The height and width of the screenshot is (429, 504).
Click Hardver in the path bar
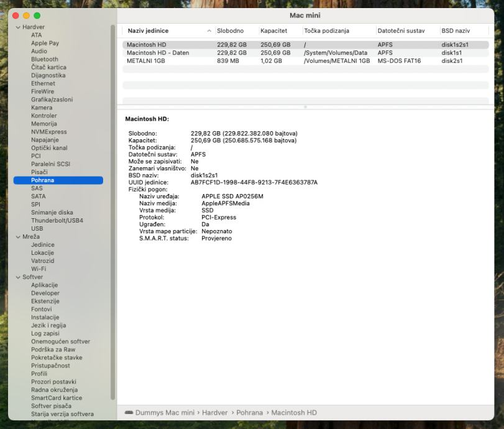[215, 413]
